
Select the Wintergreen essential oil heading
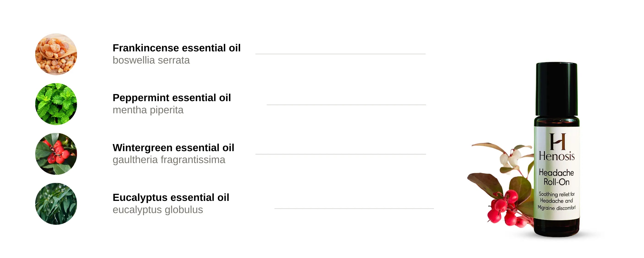[173, 147]
